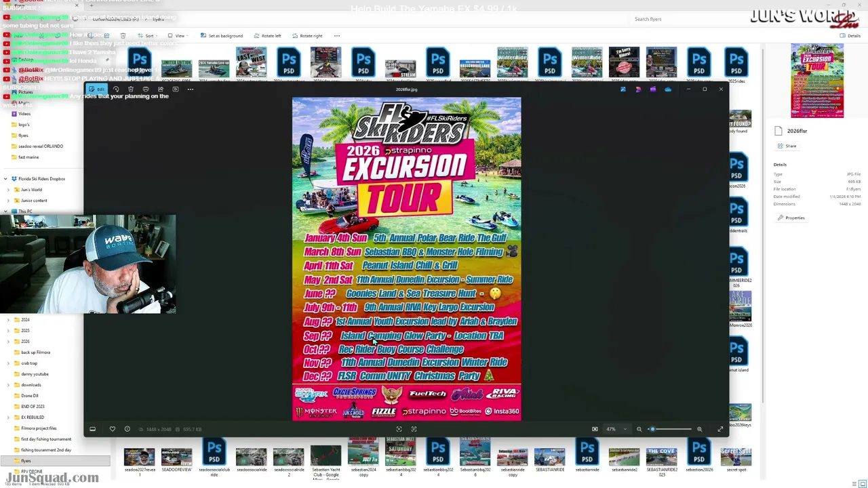The height and width of the screenshot is (488, 868).
Task: Click Rotate left in File Explorer toolbar
Action: tap(268, 36)
